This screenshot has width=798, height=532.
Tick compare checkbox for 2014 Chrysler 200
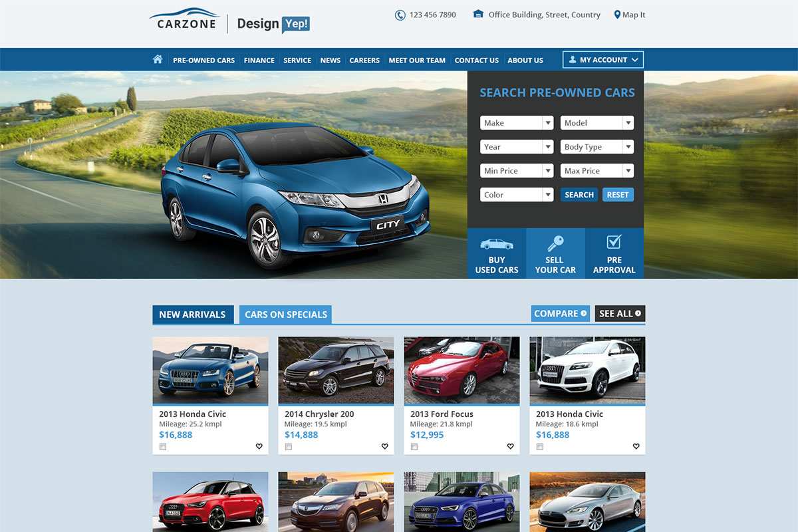coord(289,447)
